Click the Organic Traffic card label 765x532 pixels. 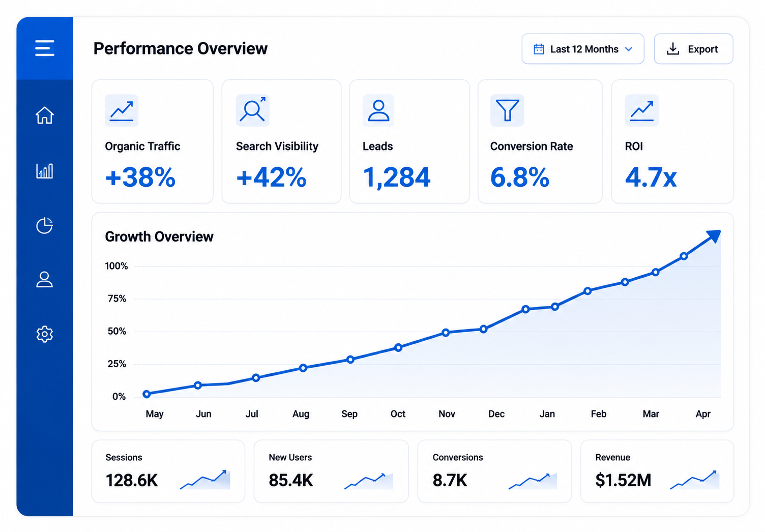pyautogui.click(x=142, y=146)
